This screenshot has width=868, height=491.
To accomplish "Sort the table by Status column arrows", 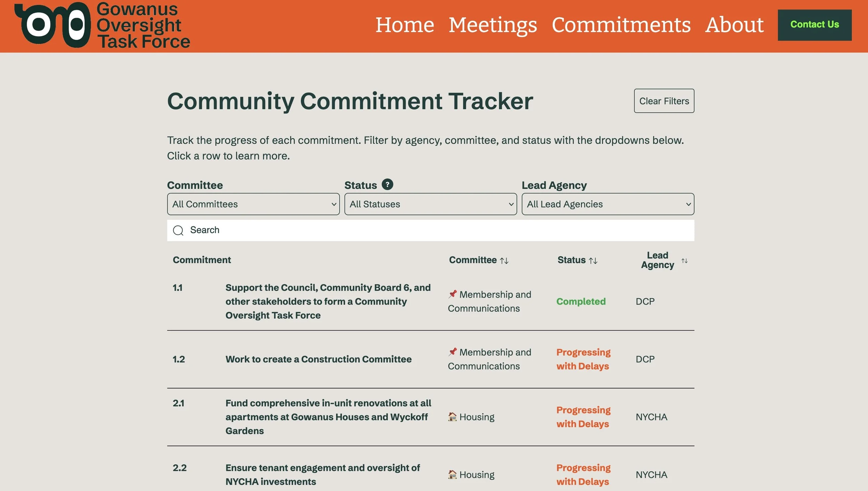I will pyautogui.click(x=593, y=260).
